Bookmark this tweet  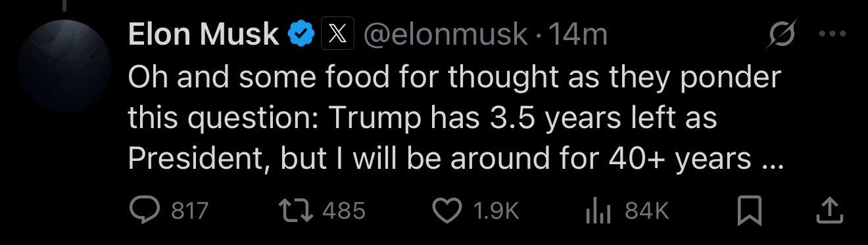[750, 211]
